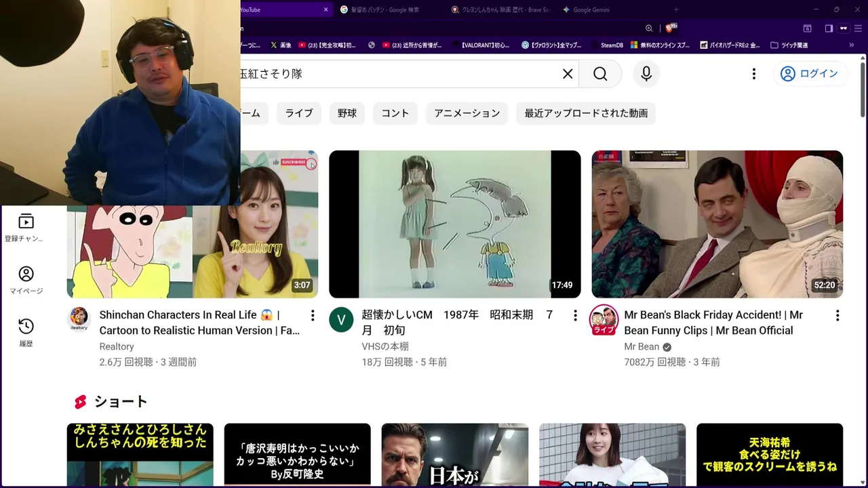This screenshot has width=868, height=488.
Task: Open the バイオハザードRE:2 bookmark
Action: pyautogui.click(x=729, y=45)
